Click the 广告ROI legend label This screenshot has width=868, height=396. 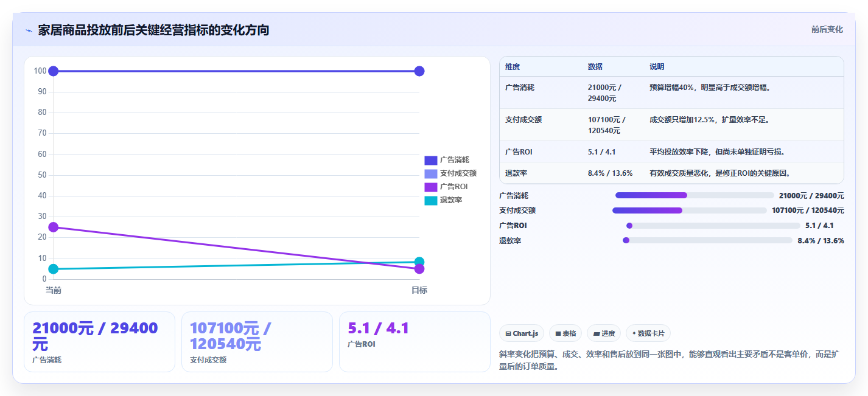(x=454, y=187)
